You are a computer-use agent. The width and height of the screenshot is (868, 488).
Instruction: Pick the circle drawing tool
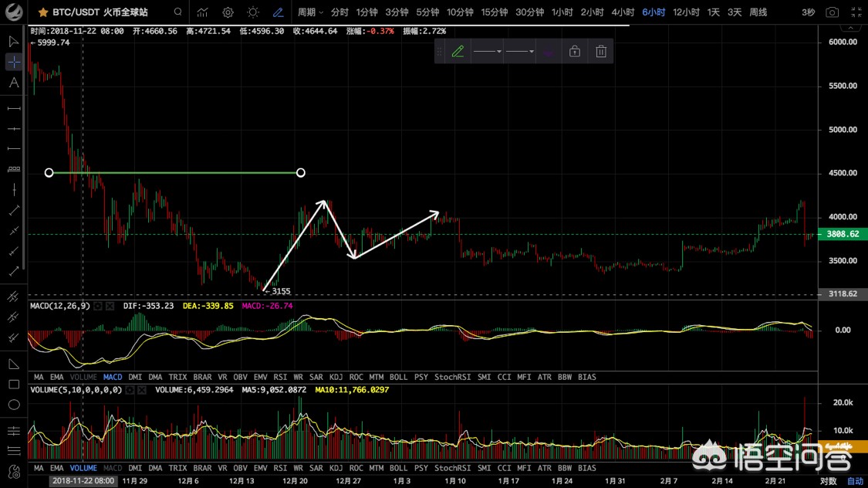(x=14, y=405)
